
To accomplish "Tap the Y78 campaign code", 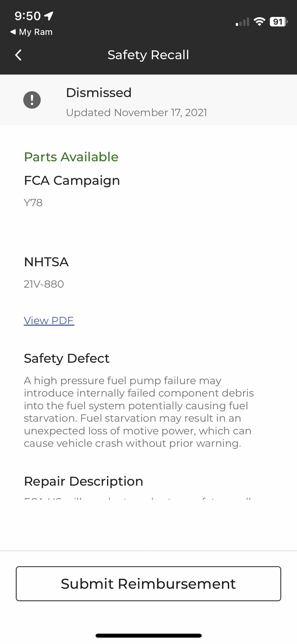I will pyautogui.click(x=33, y=202).
